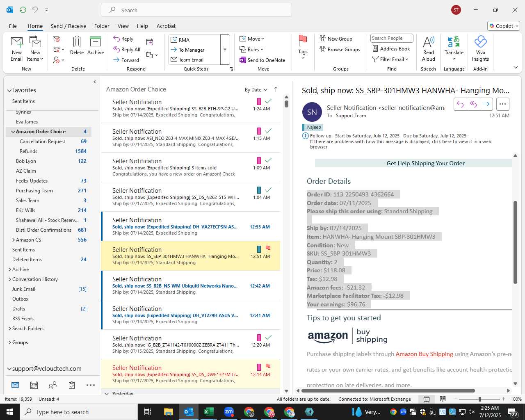Click the reading pane Forward arrow icon
525x420 pixels.
tap(486, 104)
